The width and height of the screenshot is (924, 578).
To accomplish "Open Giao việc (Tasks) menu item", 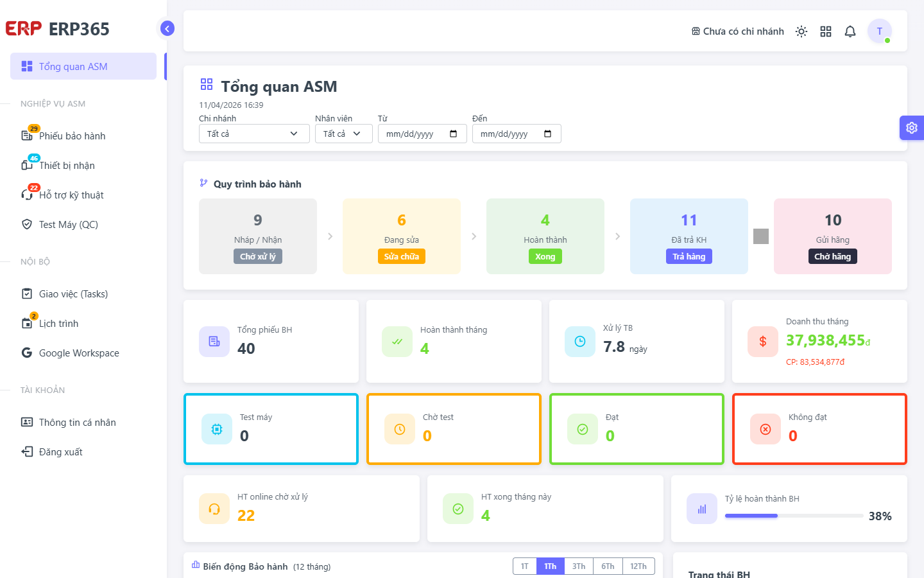I will click(83, 293).
